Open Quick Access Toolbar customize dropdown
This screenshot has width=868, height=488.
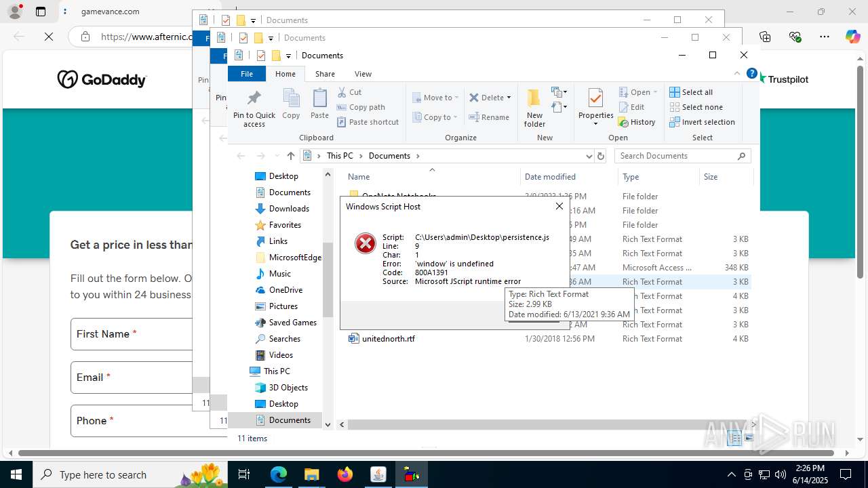click(x=288, y=56)
